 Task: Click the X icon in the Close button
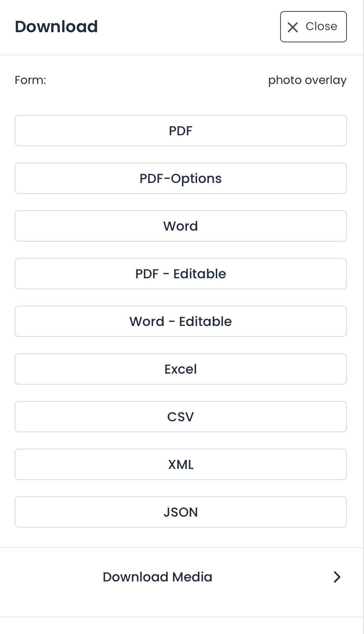coord(292,27)
